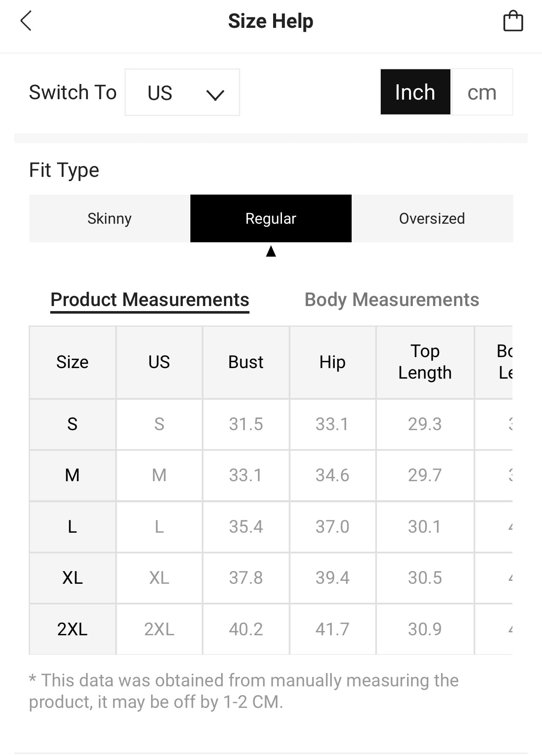Select the Oversized fit type
Screen dimensions: 542x756
[x=432, y=219]
